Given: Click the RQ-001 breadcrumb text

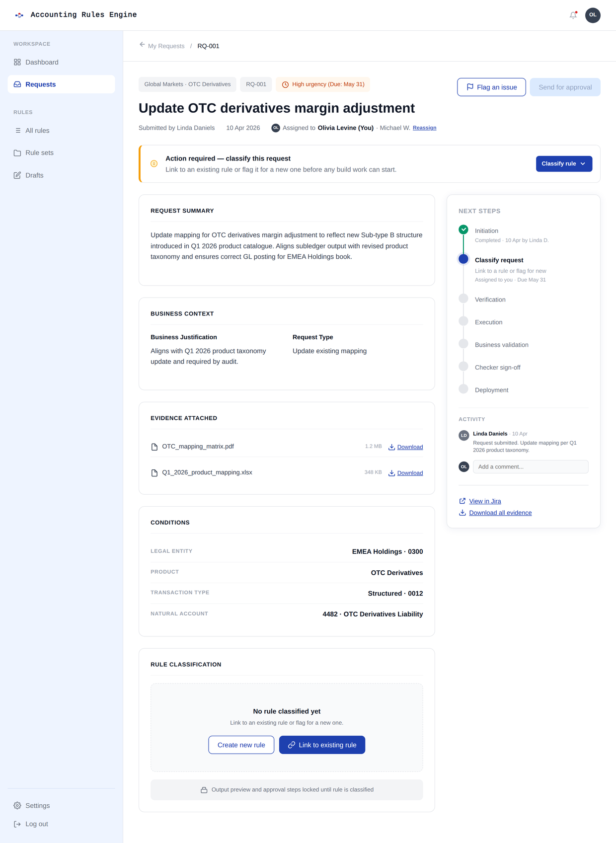Looking at the screenshot, I should [x=208, y=46].
